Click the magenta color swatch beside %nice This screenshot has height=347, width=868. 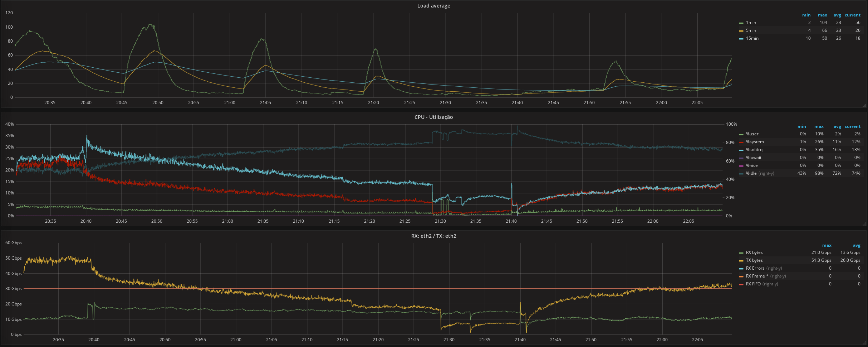[x=741, y=166]
